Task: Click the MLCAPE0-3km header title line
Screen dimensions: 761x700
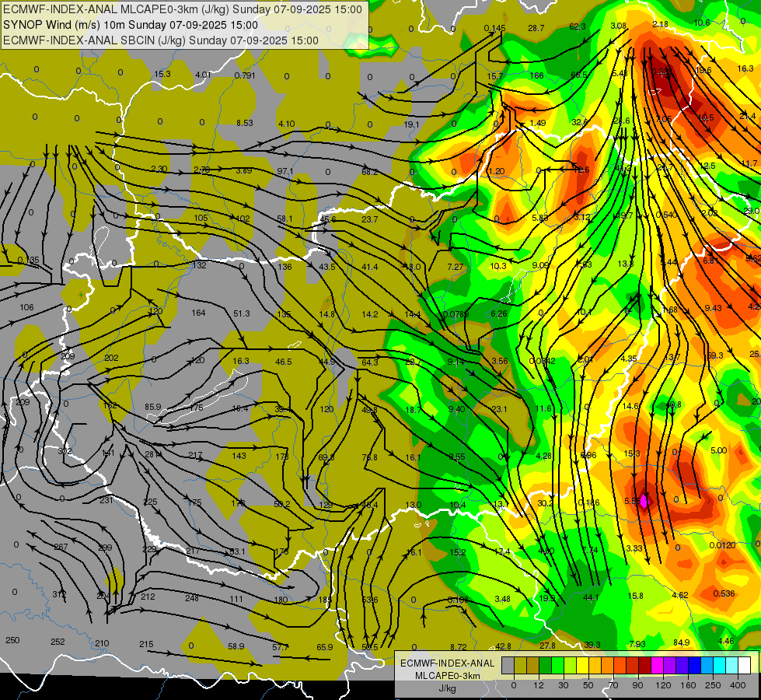Action: [183, 9]
